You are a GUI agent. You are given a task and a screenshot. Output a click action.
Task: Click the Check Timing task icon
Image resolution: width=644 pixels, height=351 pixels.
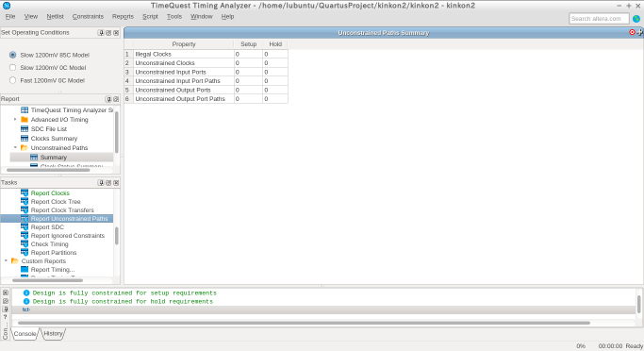click(25, 243)
